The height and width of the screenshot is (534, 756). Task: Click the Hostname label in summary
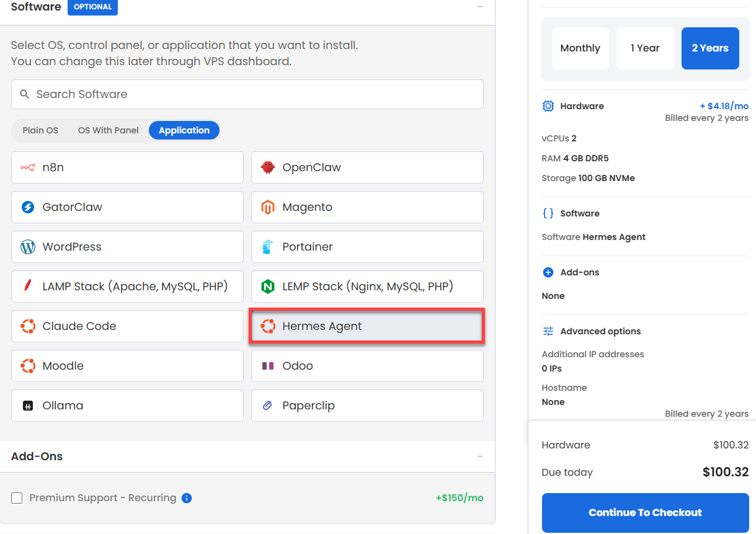(x=564, y=388)
